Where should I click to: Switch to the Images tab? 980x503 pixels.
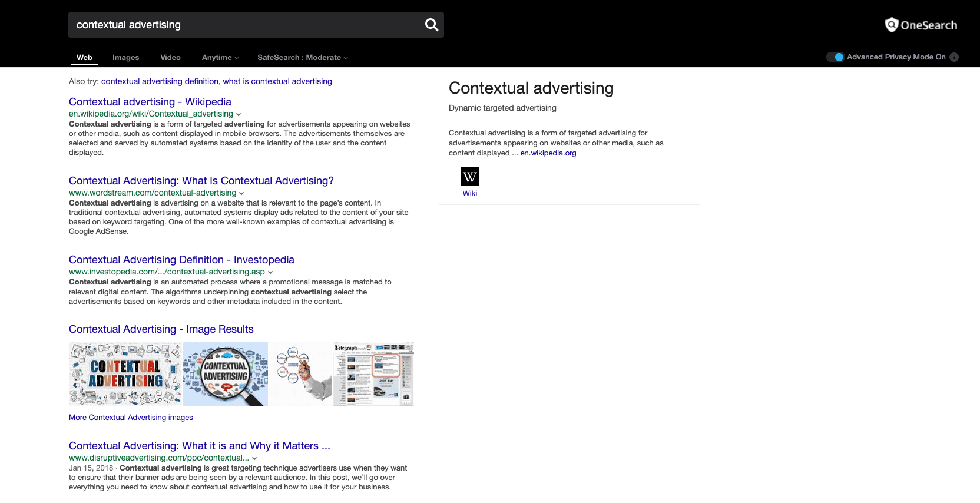point(126,58)
